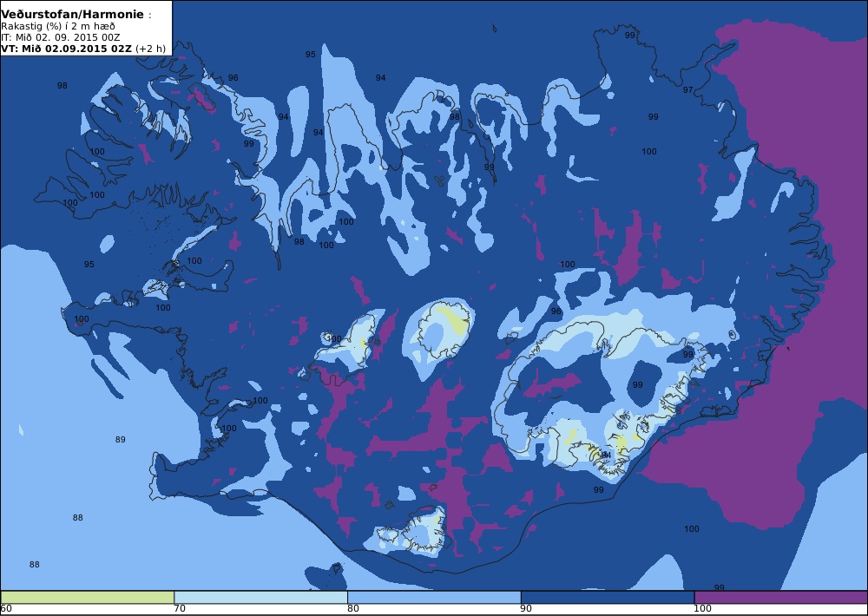Click the "Veðurstofan/Harmonie" title text
This screenshot has height=616, width=868.
coord(73,15)
